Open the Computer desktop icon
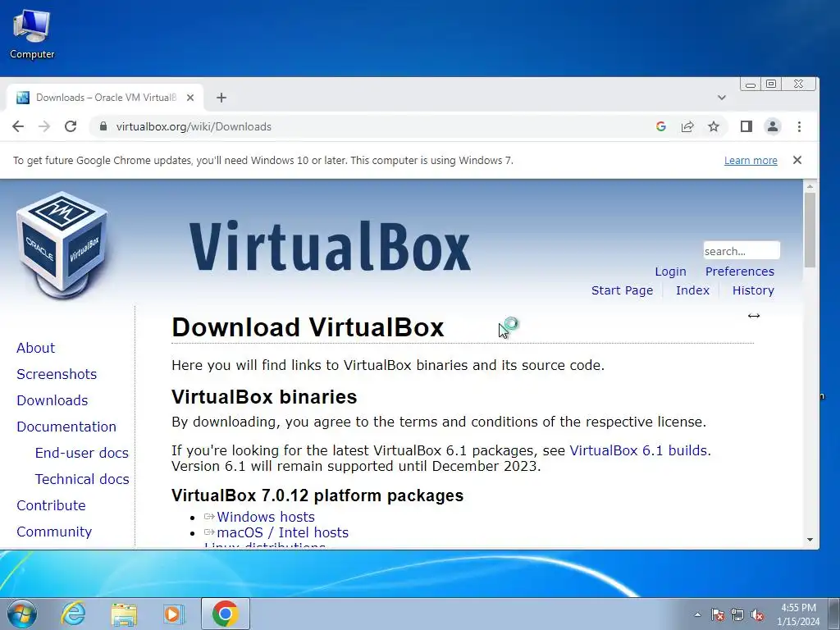 pos(32,33)
